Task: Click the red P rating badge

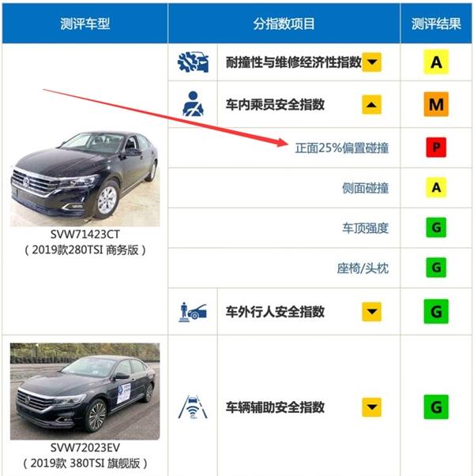Action: click(x=436, y=148)
